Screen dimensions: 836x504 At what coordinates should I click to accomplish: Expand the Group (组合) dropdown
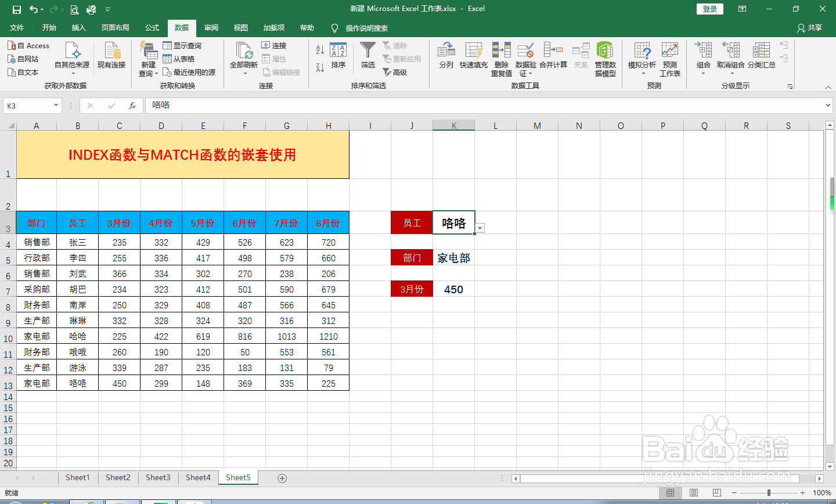703,74
